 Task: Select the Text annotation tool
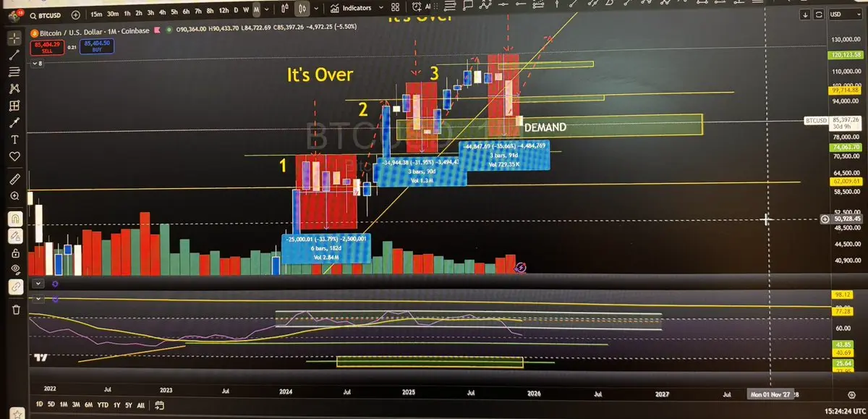pos(14,139)
